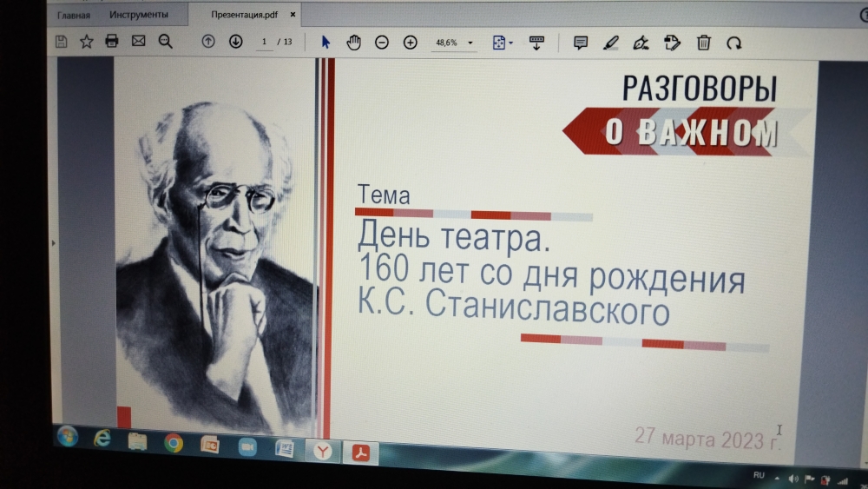The image size is (868, 489).
Task: Click the date 27 марта 2023 г.
Action: 707,439
